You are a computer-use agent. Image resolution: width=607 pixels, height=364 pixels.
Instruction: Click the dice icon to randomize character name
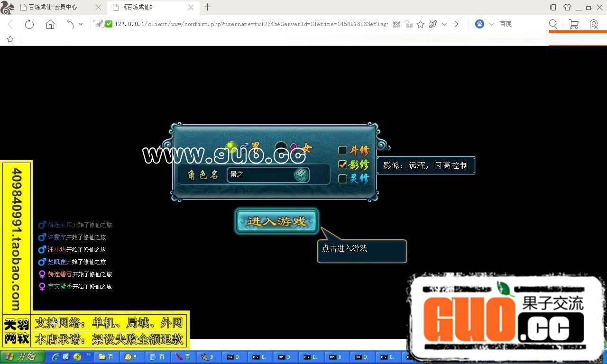pyautogui.click(x=301, y=175)
